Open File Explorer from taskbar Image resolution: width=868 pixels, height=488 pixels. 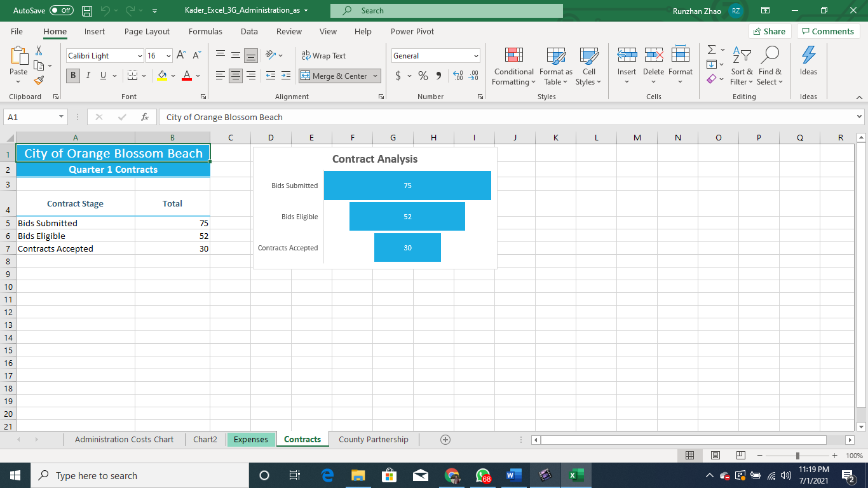[358, 475]
